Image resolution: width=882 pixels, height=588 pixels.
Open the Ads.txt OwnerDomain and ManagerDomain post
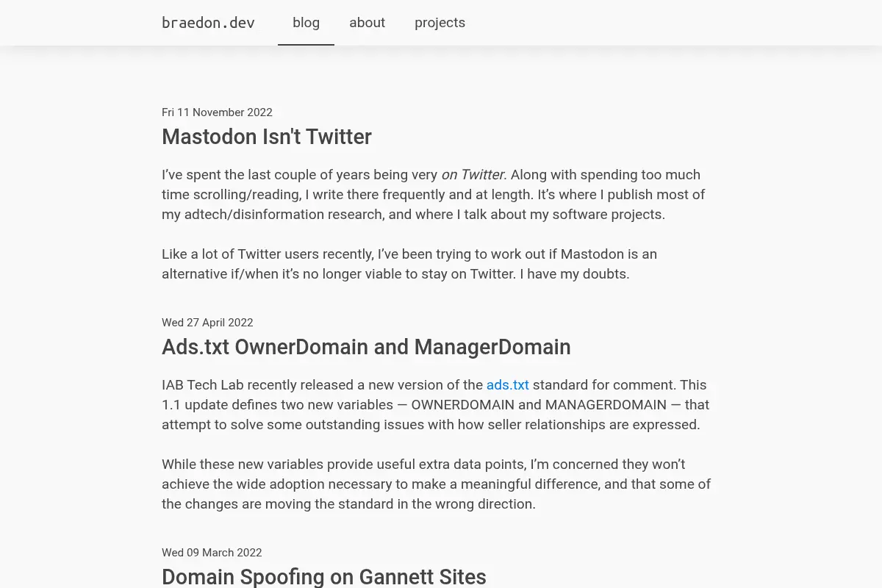pos(366,347)
